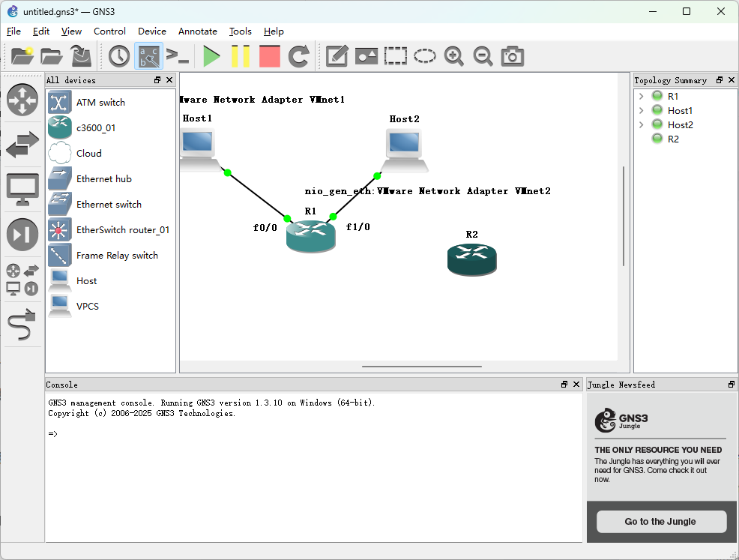
Task: Browse security devices in the left sidebar
Action: 22,235
